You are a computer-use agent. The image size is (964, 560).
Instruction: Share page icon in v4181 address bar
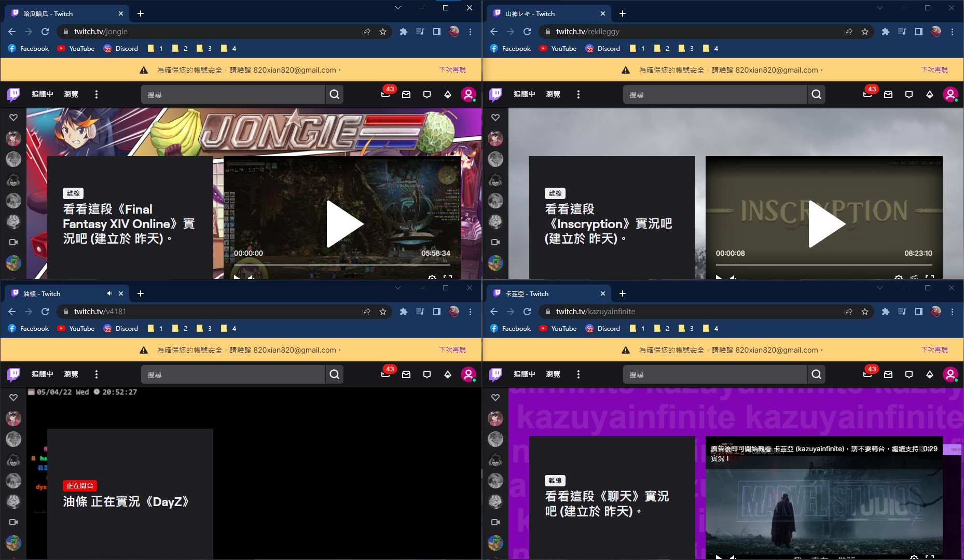(x=366, y=312)
